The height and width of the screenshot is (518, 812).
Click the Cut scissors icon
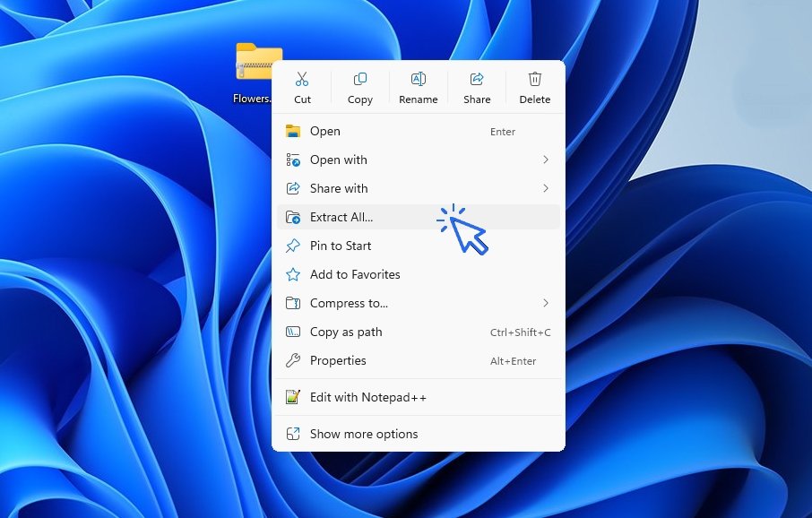point(302,80)
